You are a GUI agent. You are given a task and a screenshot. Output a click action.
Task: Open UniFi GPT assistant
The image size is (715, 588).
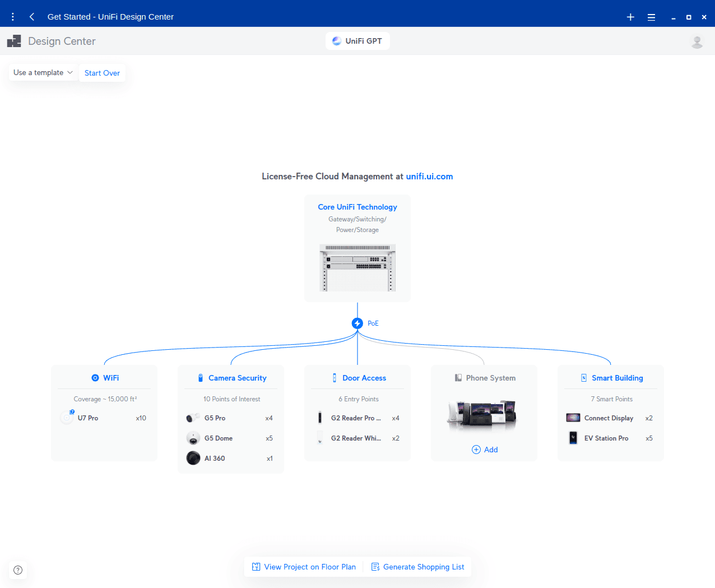click(357, 41)
